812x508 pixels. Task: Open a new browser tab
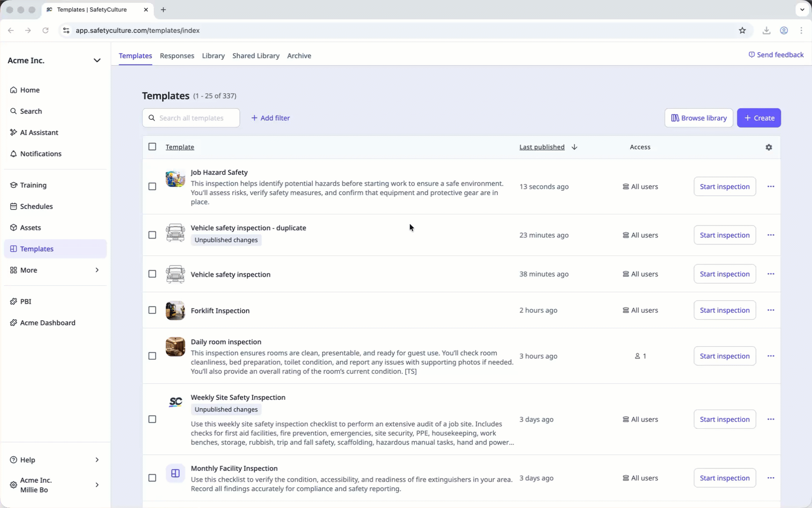click(x=163, y=10)
